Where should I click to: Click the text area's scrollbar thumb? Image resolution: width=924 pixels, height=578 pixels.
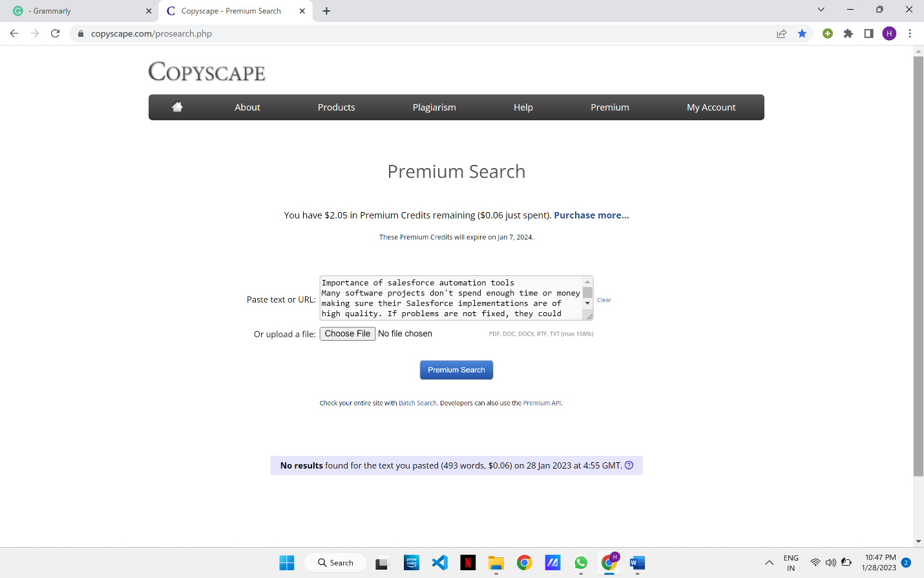pyautogui.click(x=587, y=292)
